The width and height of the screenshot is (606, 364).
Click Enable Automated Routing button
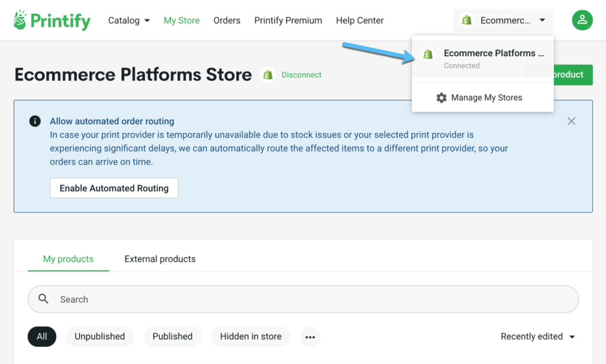point(114,188)
